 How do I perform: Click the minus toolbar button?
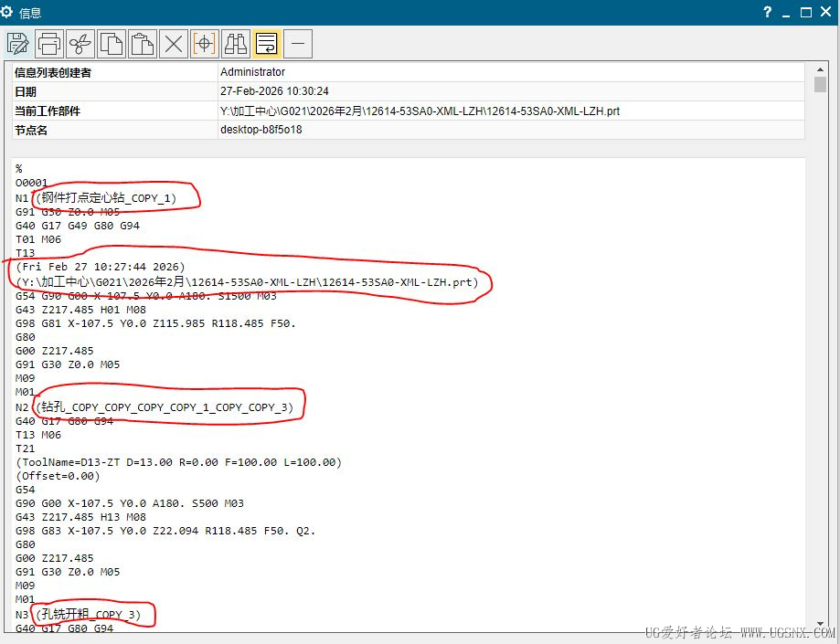298,44
